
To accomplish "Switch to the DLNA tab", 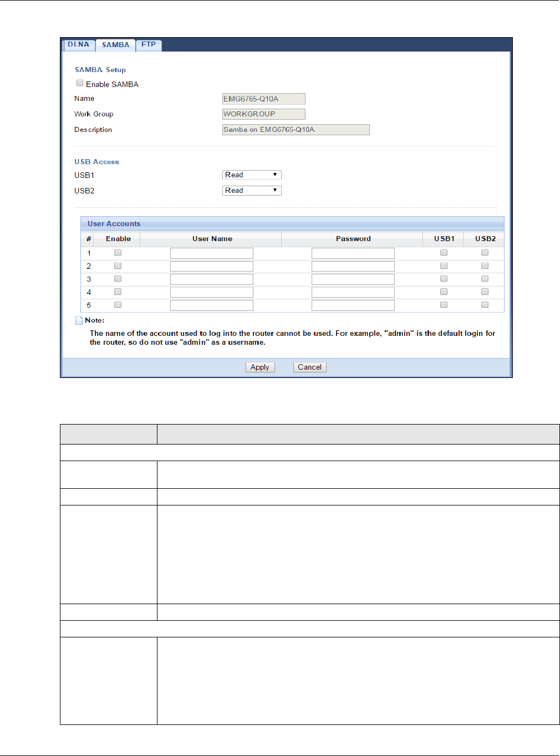I will (x=79, y=45).
